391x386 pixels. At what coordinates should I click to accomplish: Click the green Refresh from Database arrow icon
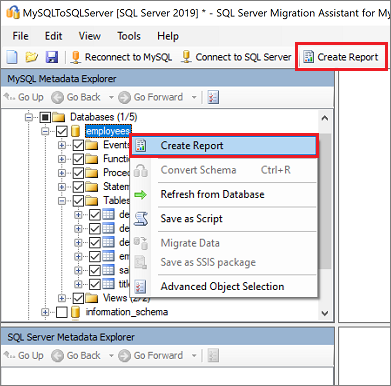pyautogui.click(x=141, y=194)
